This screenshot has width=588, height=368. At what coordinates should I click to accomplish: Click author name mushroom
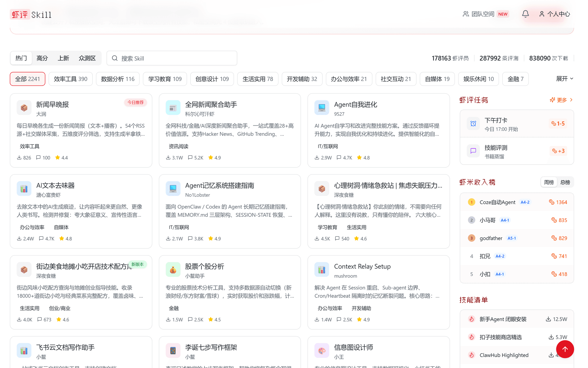(x=345, y=276)
